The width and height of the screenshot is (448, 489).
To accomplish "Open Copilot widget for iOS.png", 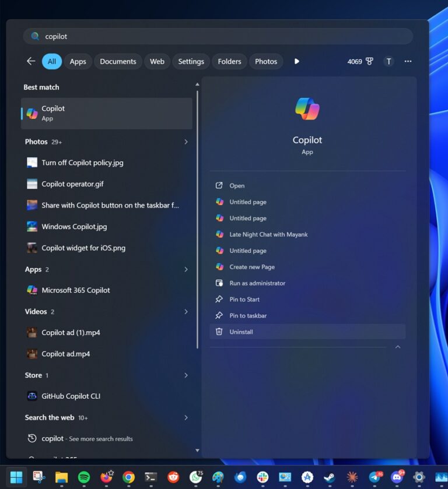I will click(x=107, y=248).
